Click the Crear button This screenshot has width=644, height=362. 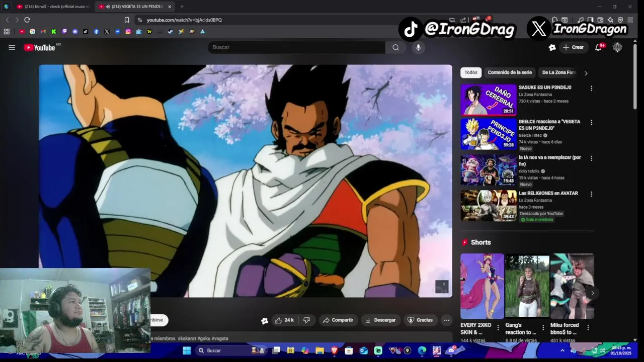[x=573, y=47]
